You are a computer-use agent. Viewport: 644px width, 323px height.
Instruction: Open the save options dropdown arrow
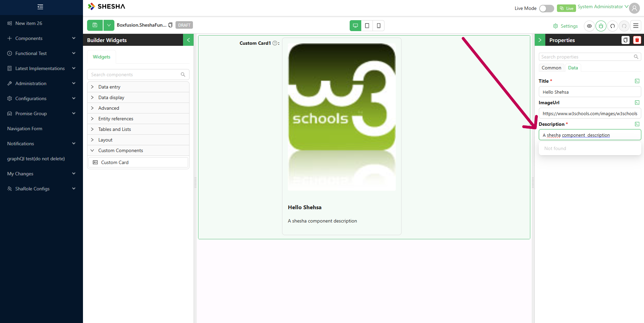click(x=109, y=25)
